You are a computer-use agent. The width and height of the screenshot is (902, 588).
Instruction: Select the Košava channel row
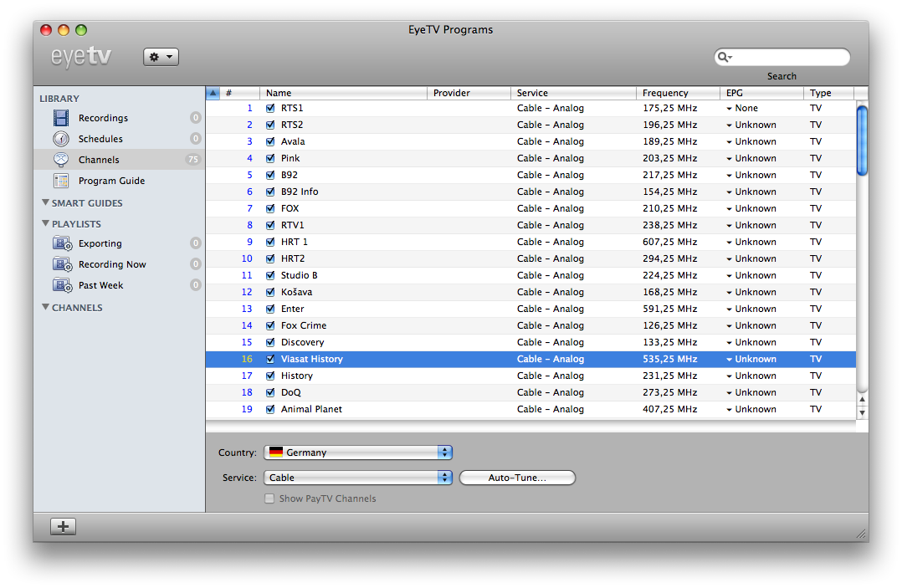click(530, 292)
